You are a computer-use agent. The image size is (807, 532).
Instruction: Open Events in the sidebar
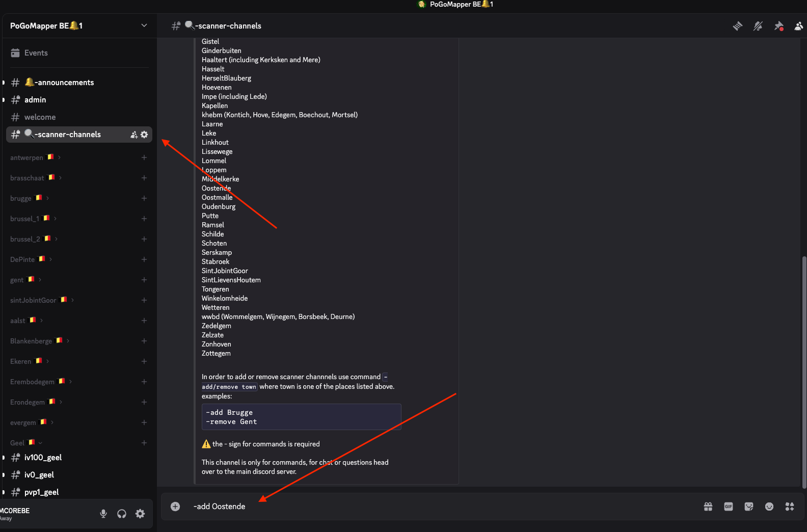point(79,53)
